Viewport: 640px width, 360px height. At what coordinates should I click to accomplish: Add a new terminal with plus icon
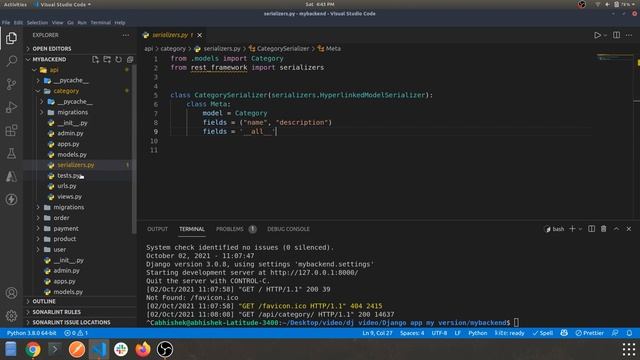coord(572,229)
